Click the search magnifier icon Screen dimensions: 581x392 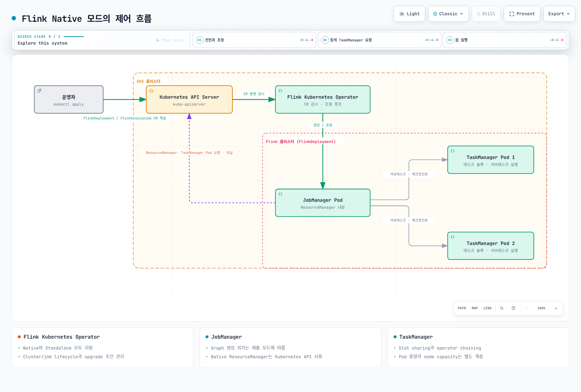tap(502, 308)
